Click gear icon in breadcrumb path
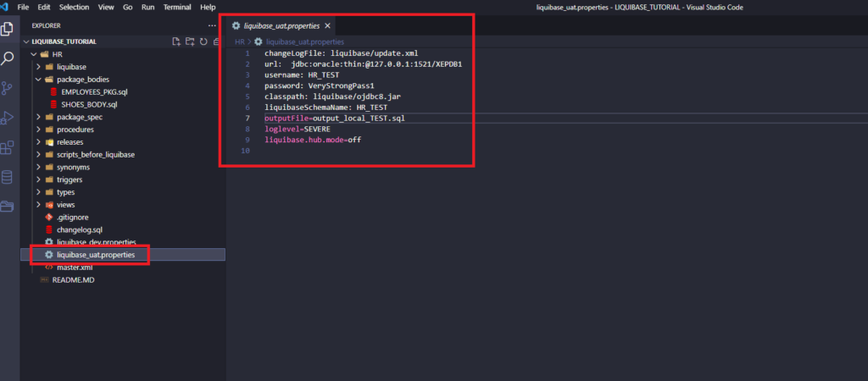The width and height of the screenshot is (868, 381). 258,41
